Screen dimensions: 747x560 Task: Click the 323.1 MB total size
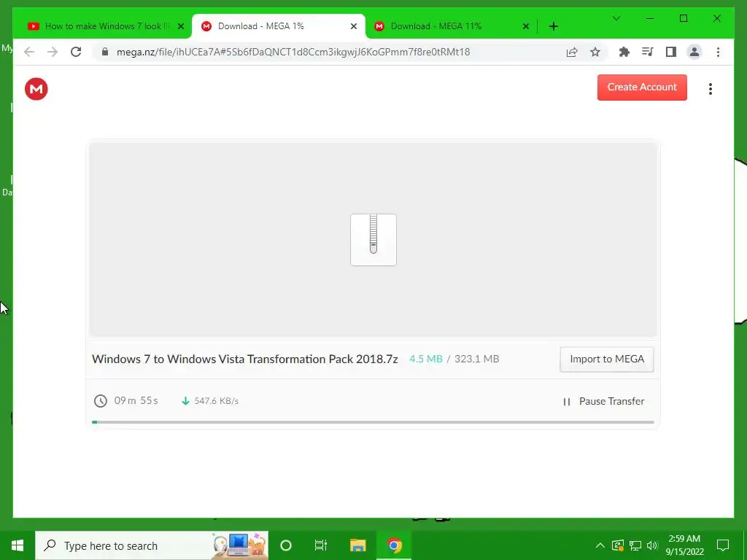tap(477, 359)
